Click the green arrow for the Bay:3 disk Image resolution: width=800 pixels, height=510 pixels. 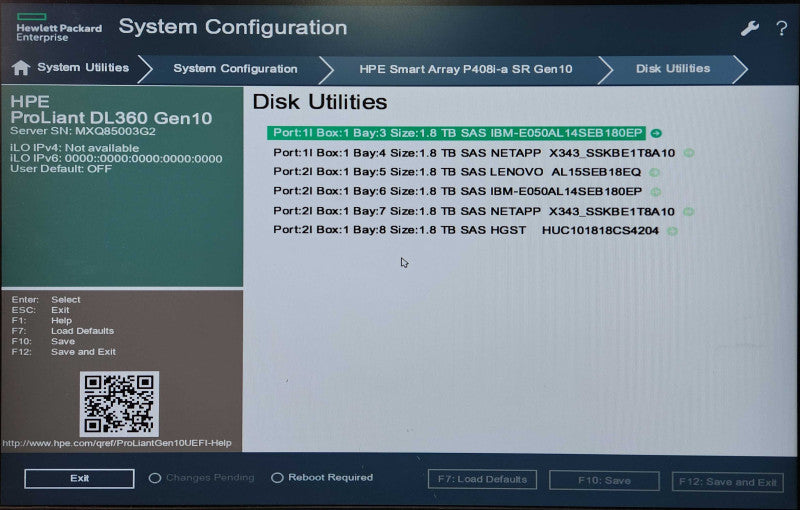pyautogui.click(x=656, y=133)
